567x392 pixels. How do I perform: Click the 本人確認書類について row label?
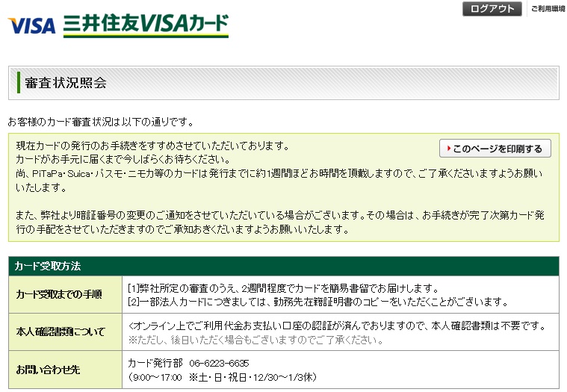pos(61,332)
